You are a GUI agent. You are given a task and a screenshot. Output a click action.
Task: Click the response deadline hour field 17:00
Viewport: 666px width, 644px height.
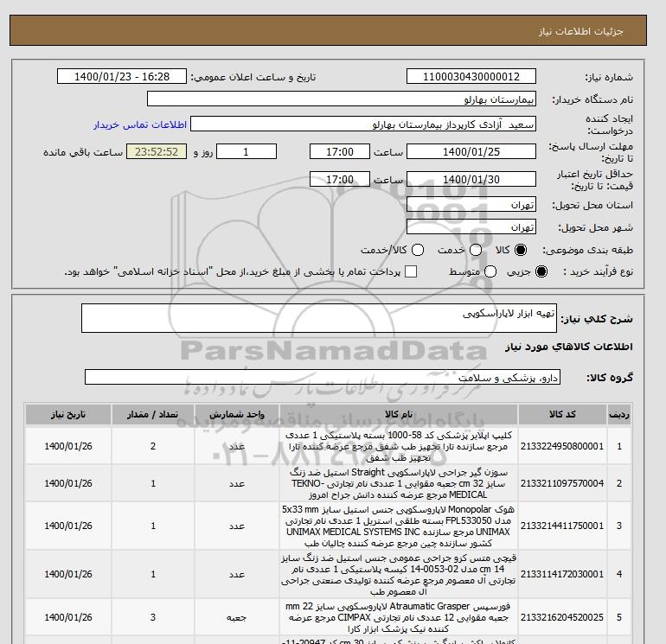coord(340,151)
